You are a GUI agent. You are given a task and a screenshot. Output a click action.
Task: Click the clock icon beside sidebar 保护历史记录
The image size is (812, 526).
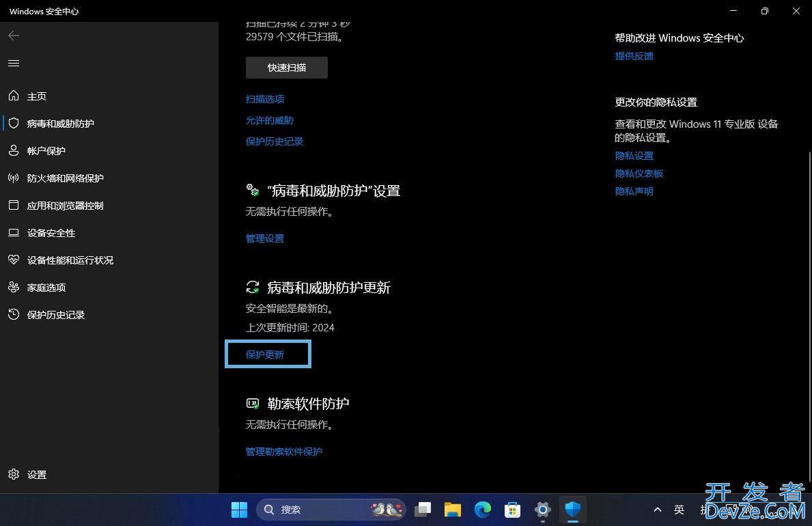coord(14,314)
